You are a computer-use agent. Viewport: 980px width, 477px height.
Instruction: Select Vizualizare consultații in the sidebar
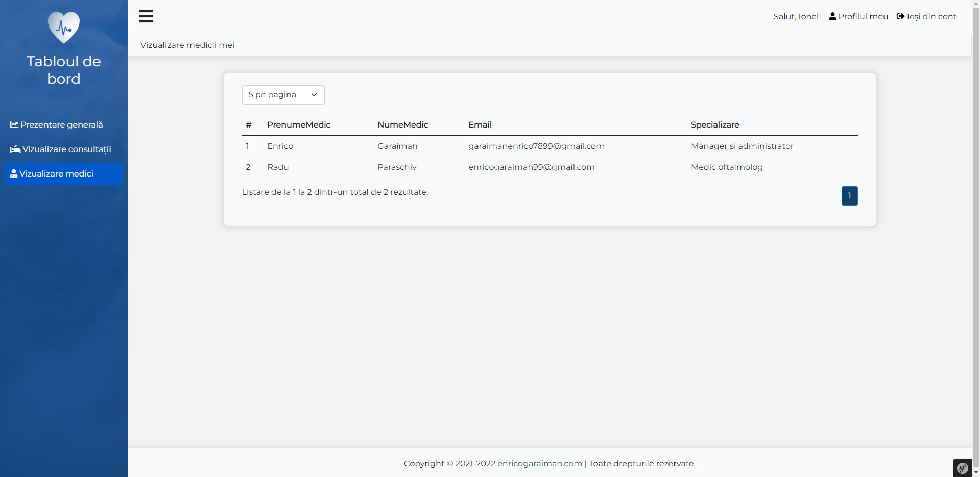coord(66,149)
